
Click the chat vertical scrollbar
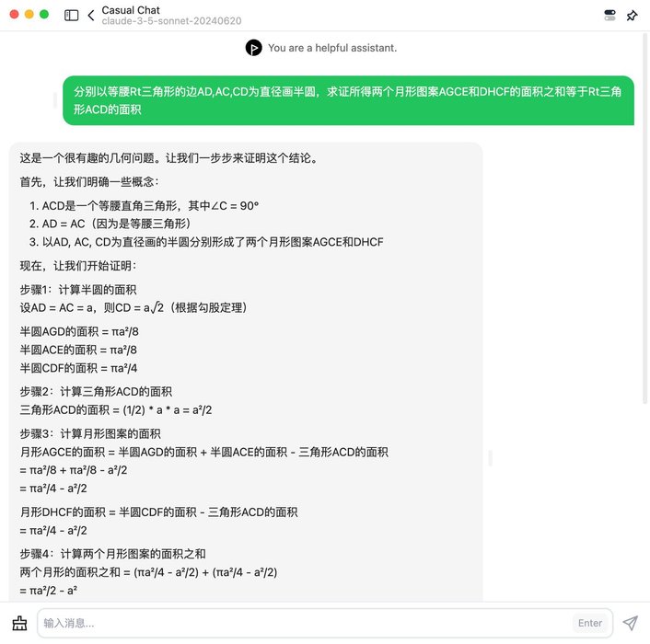[644, 219]
